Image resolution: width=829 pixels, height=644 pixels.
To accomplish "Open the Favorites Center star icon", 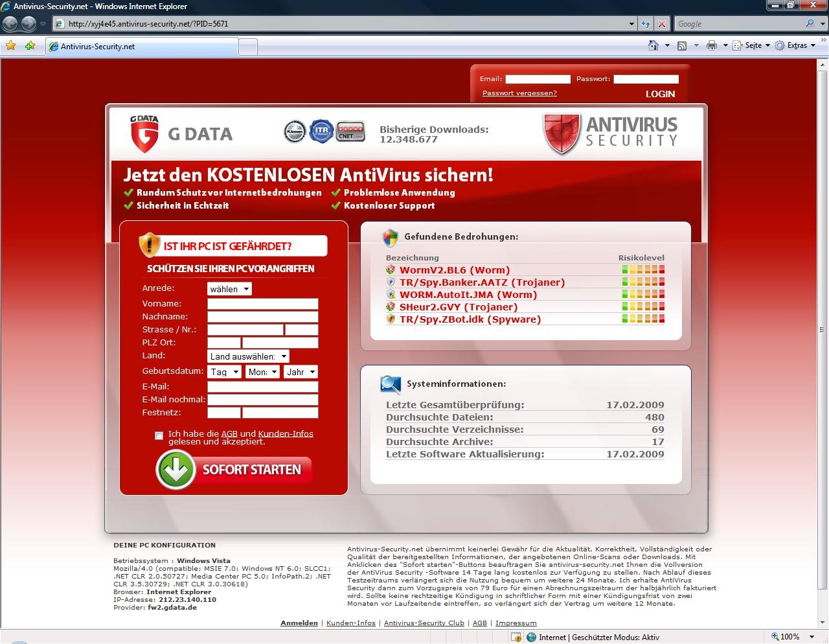I will point(10,46).
